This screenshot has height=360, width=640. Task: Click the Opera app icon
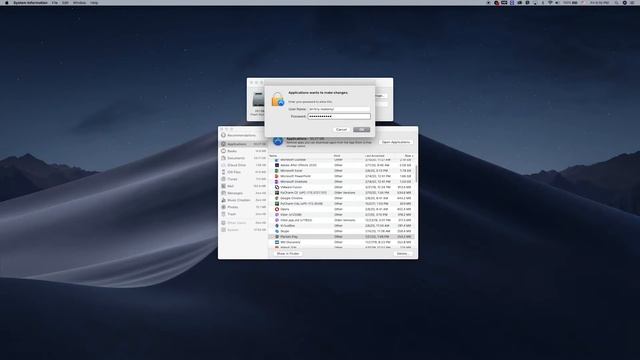click(x=277, y=209)
